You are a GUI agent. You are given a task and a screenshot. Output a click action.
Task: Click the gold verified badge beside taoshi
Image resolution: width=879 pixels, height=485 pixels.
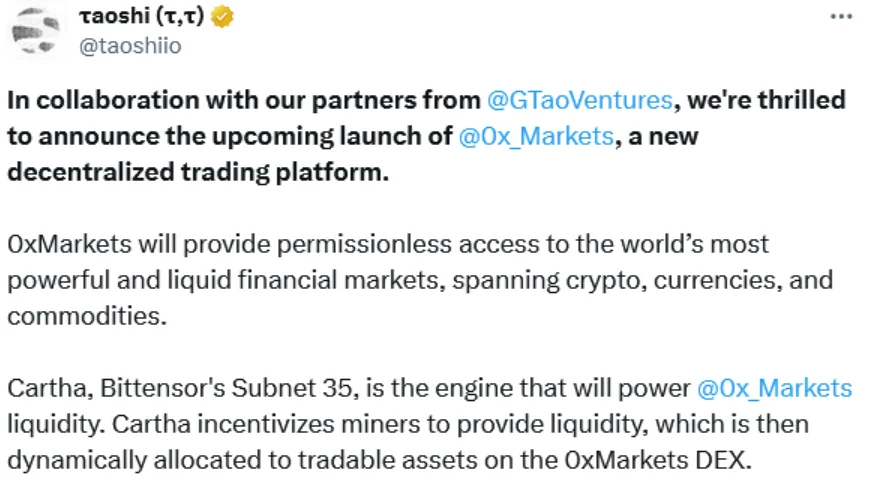pyautogui.click(x=222, y=17)
